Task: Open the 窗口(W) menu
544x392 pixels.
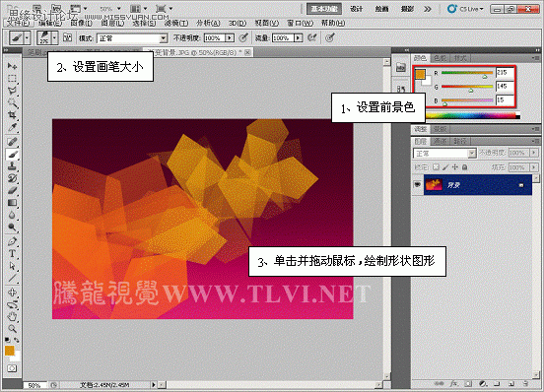Action: [x=301, y=23]
